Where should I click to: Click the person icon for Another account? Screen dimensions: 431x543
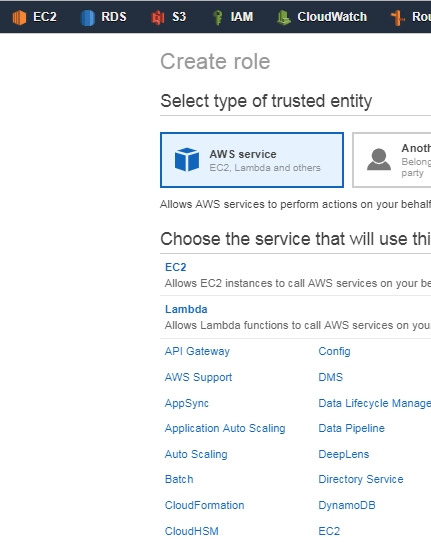pos(379,159)
